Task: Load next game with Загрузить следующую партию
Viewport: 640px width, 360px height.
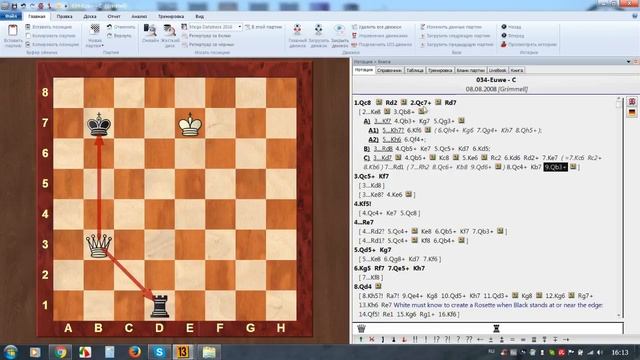Action: 455,36
